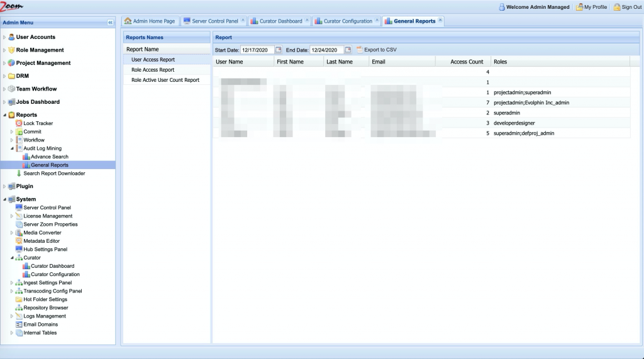Open Transcoding Config Panel in the tree
Image resolution: width=644 pixels, height=359 pixels.
[53, 291]
